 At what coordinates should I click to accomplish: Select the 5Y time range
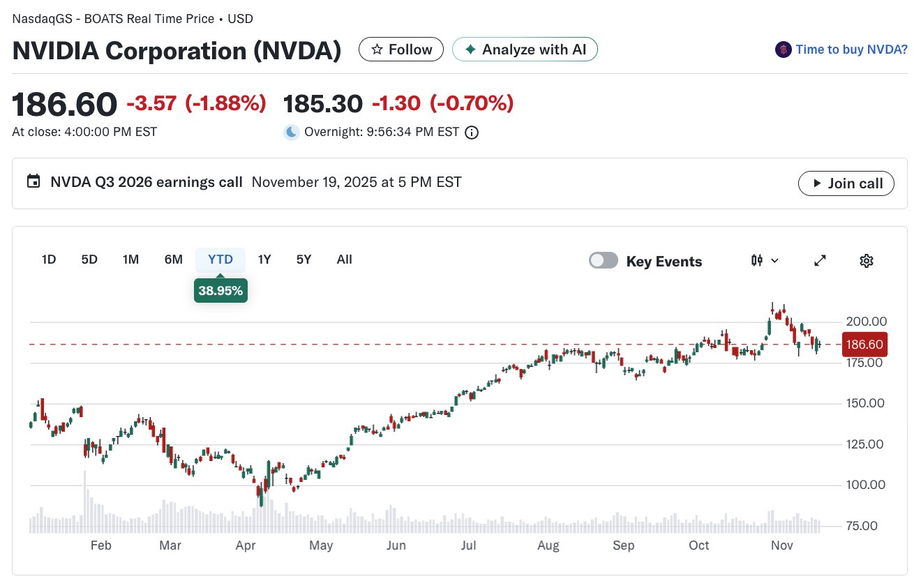pyautogui.click(x=304, y=259)
